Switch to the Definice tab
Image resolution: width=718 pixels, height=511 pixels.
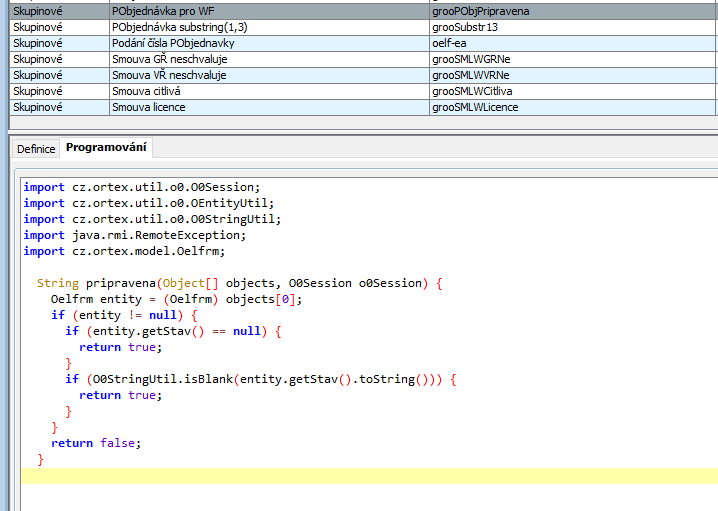pyautogui.click(x=36, y=149)
